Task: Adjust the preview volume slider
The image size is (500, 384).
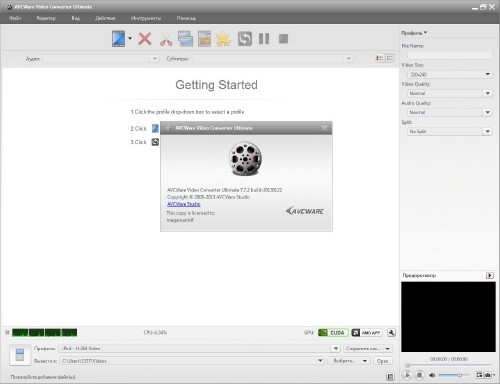Action: [453, 375]
